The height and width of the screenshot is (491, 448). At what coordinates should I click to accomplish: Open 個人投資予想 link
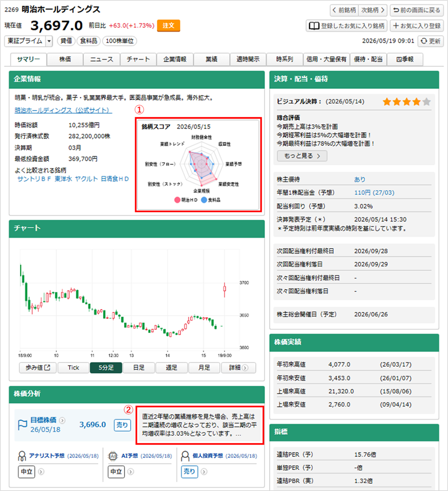click(x=208, y=456)
